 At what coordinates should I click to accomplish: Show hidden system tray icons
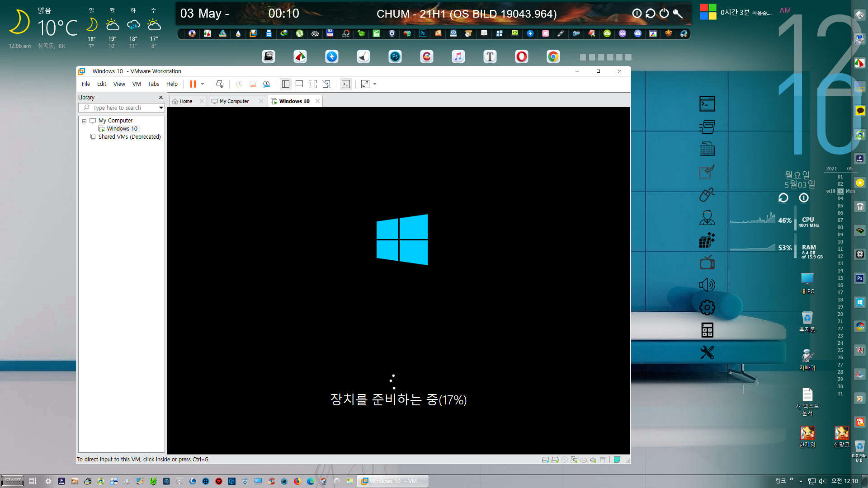tap(801, 481)
